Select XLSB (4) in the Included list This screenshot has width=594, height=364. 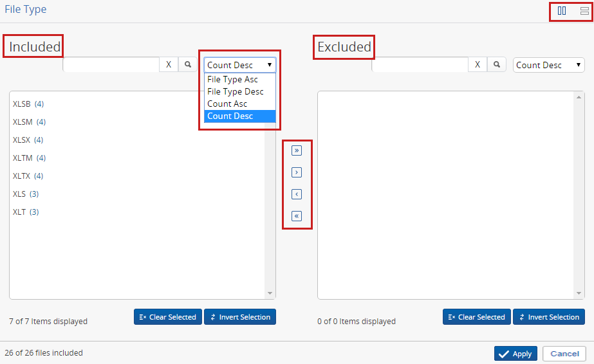pos(28,104)
